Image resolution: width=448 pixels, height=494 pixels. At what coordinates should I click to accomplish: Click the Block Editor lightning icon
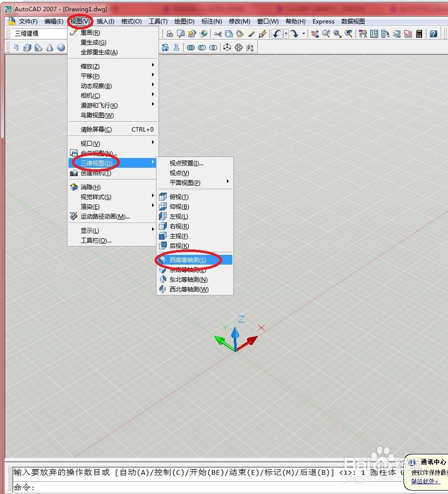coord(263,34)
